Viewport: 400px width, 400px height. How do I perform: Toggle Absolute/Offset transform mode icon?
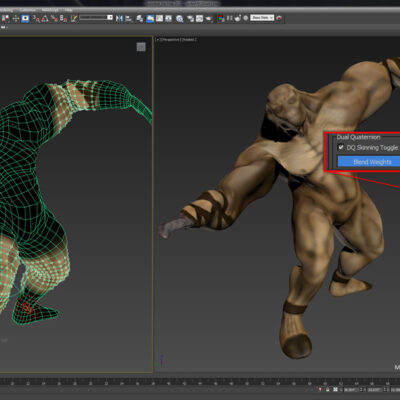click(x=335, y=389)
